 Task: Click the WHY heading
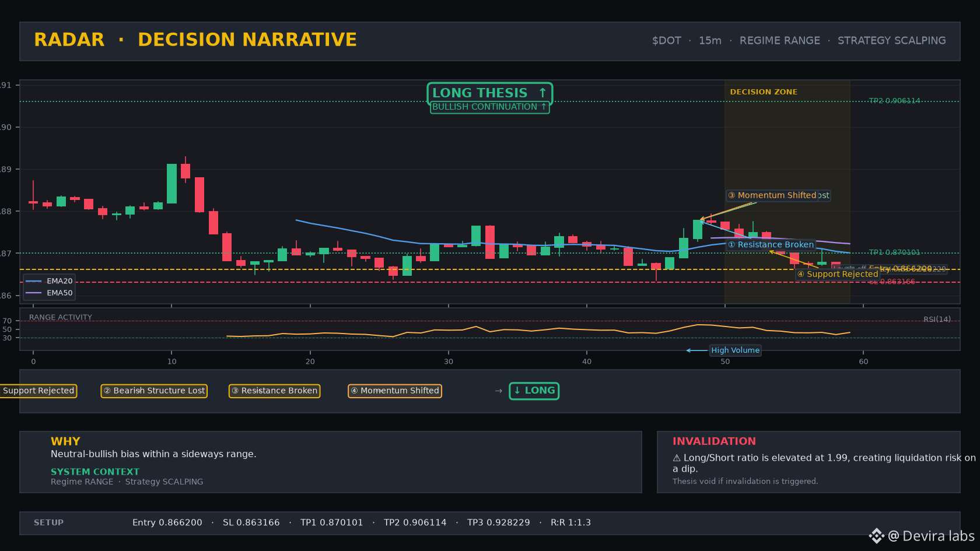65,441
